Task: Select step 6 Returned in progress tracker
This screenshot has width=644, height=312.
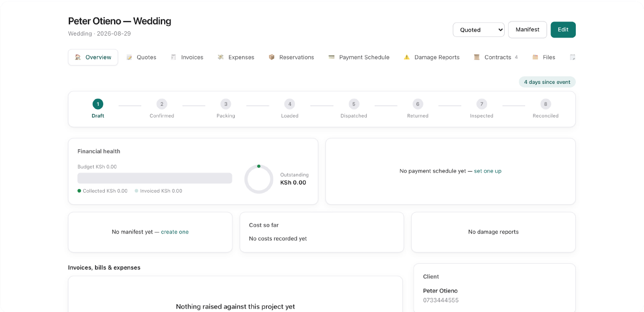Action: click(417, 109)
